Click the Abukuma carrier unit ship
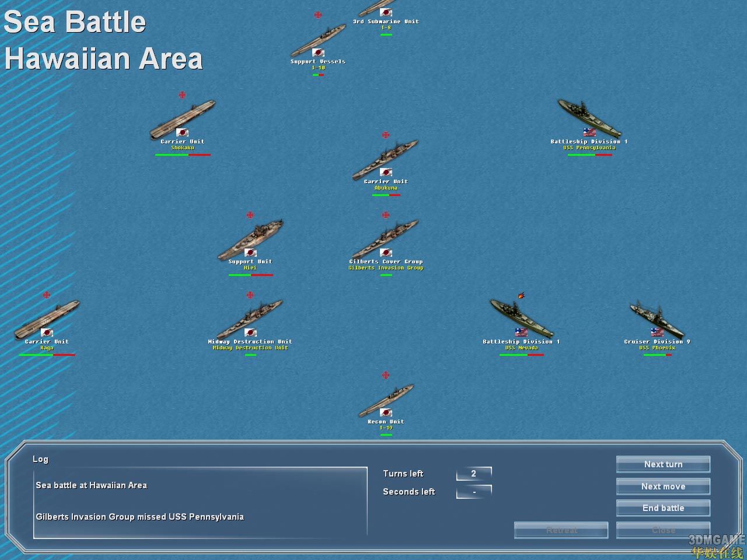Image resolution: width=747 pixels, height=560 pixels. (385, 159)
